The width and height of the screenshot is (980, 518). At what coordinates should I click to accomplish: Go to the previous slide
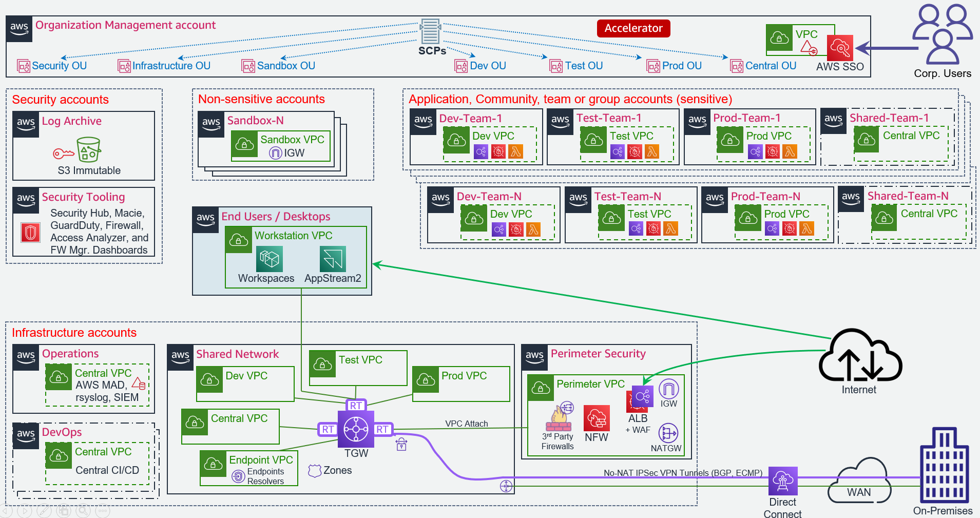(x=5, y=511)
